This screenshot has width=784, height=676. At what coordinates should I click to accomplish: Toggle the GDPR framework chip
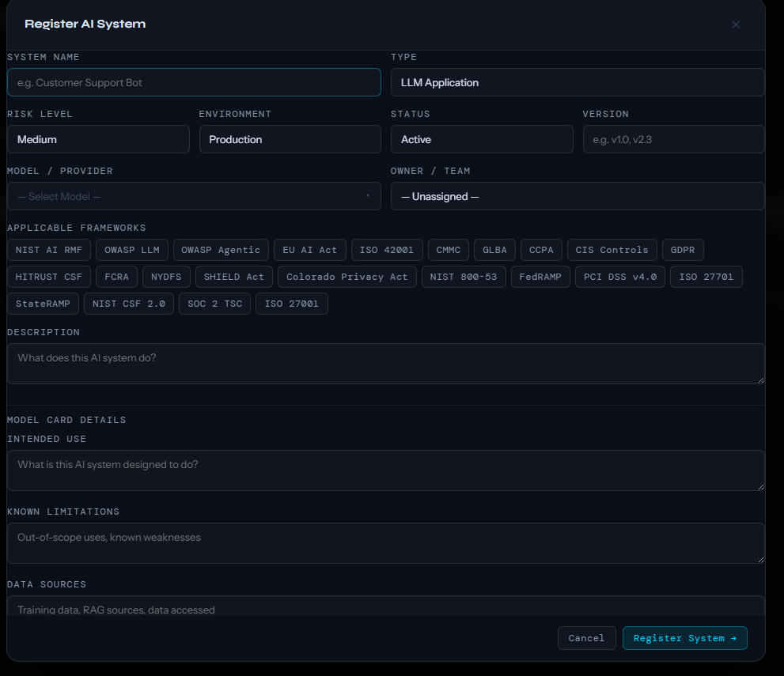pyautogui.click(x=682, y=249)
